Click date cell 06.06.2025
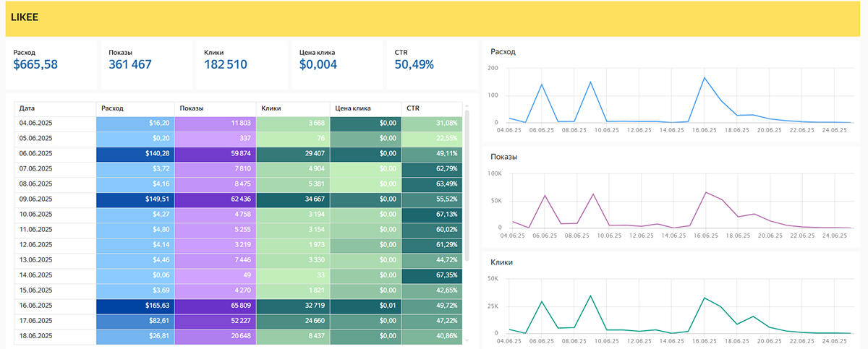Viewport: 868px width, 349px height. pos(55,154)
